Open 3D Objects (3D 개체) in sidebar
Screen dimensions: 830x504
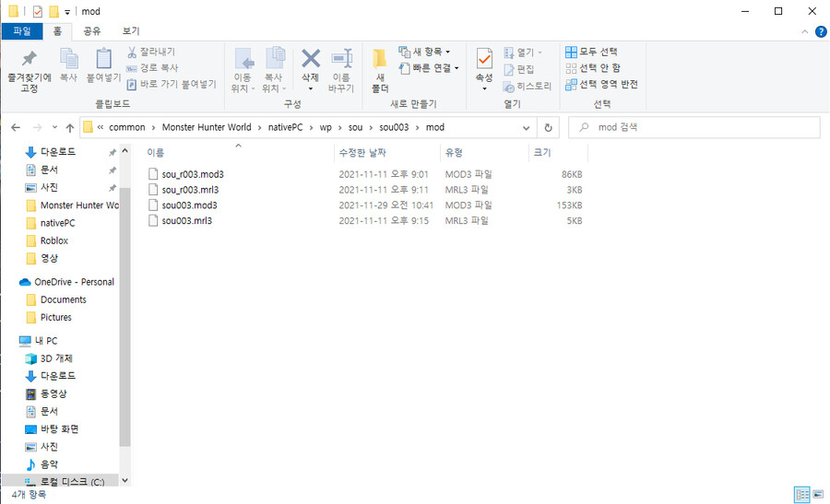[56, 358]
